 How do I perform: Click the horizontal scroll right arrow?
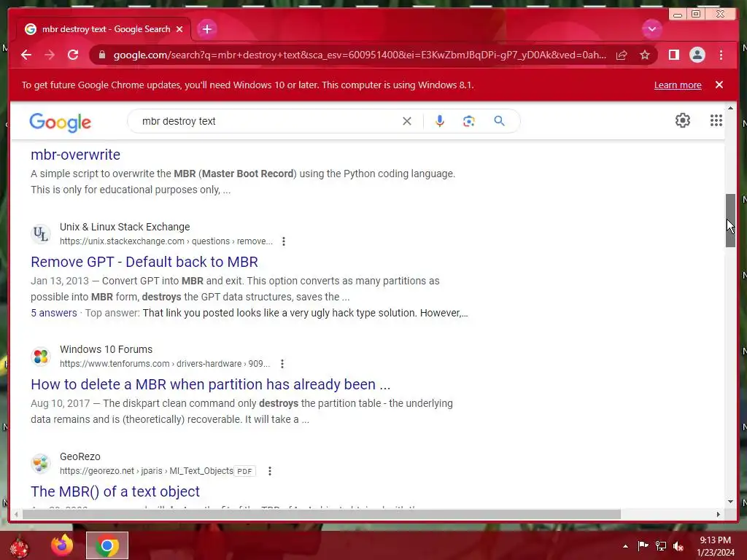tap(719, 514)
